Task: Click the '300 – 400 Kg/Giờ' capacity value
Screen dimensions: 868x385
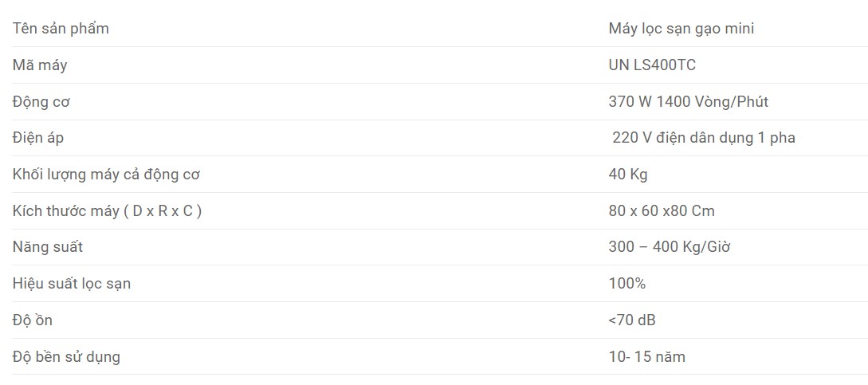Action: click(669, 247)
